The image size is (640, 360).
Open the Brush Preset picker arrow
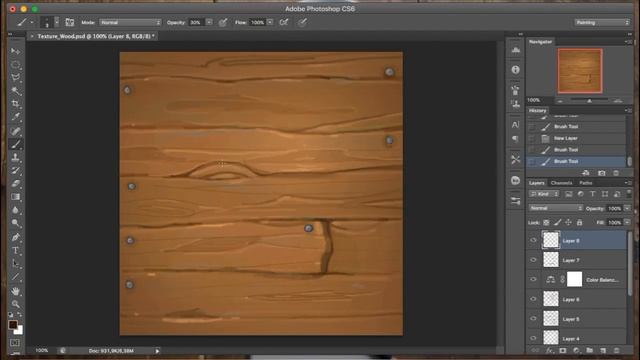57,22
